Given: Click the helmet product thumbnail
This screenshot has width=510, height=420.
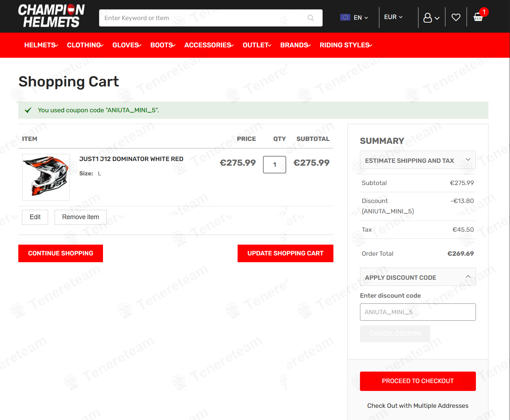Looking at the screenshot, I should point(46,177).
